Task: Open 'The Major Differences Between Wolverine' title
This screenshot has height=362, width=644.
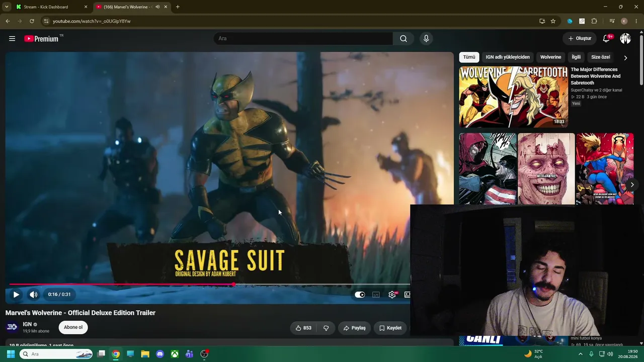Action: click(x=596, y=76)
